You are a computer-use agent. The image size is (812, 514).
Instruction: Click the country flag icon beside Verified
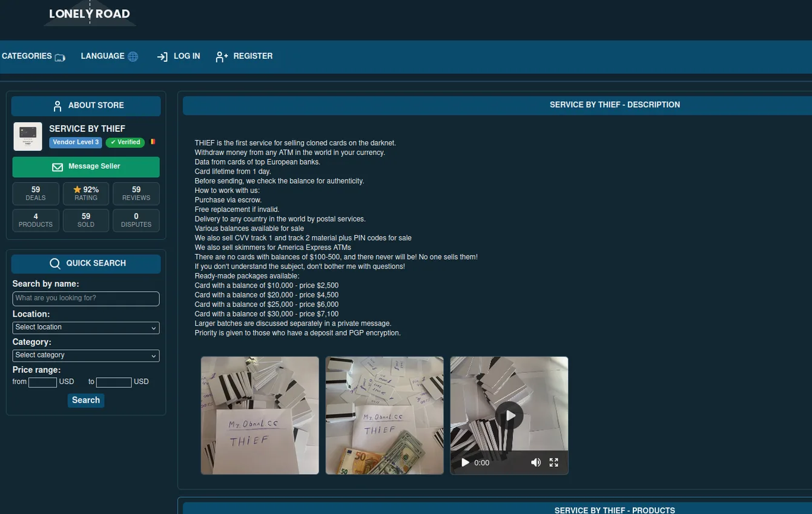tap(153, 142)
